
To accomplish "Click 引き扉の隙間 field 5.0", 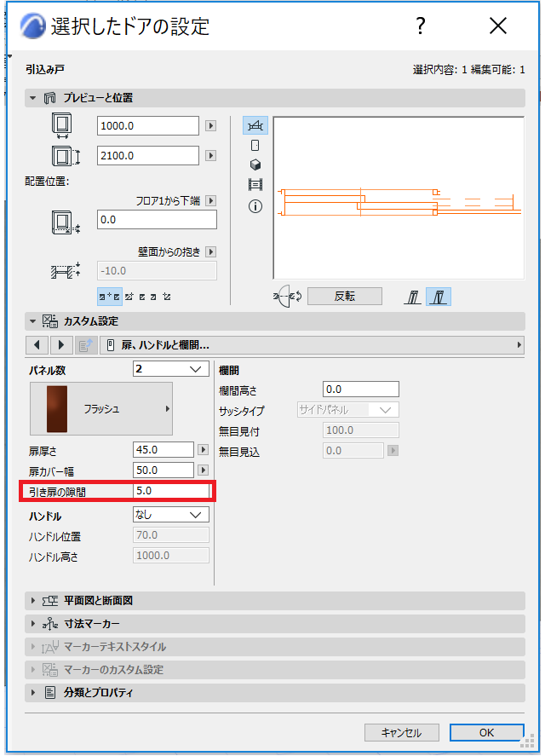I will pos(171,491).
